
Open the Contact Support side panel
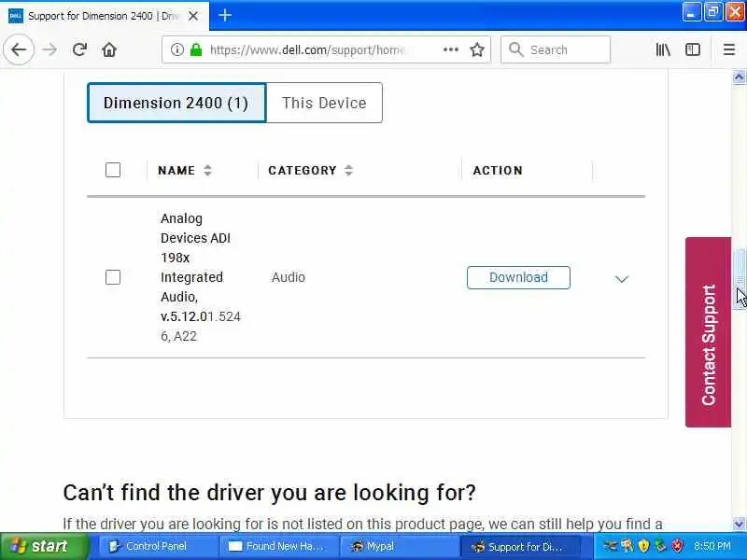708,332
